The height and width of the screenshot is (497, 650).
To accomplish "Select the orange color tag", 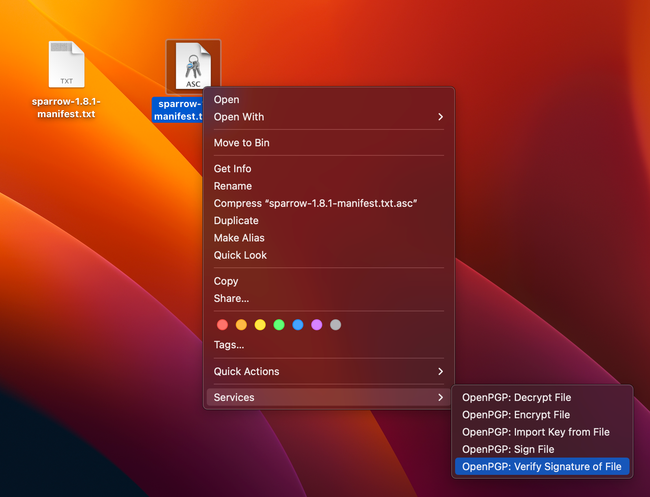I will [241, 325].
